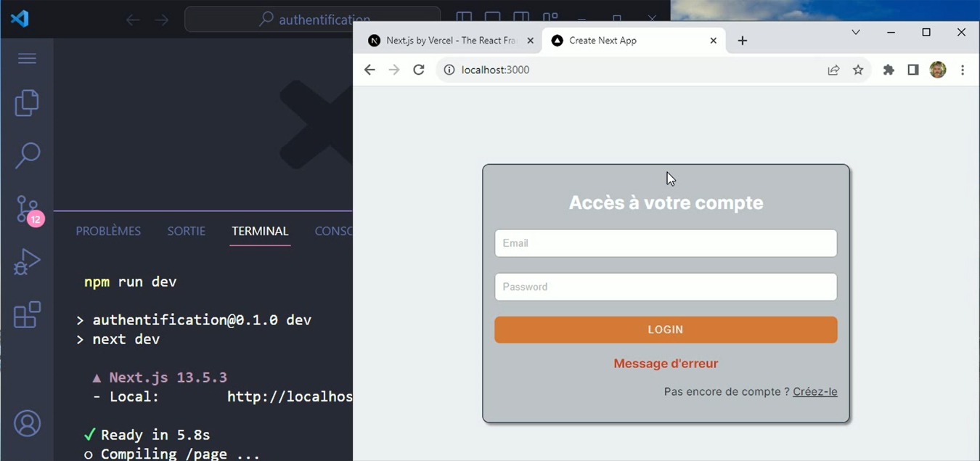
Task: Toggle the bookmark star for this page
Action: pyautogui.click(x=858, y=69)
